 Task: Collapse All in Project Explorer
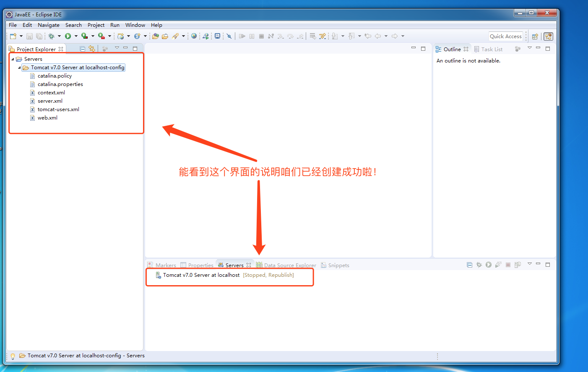point(83,49)
